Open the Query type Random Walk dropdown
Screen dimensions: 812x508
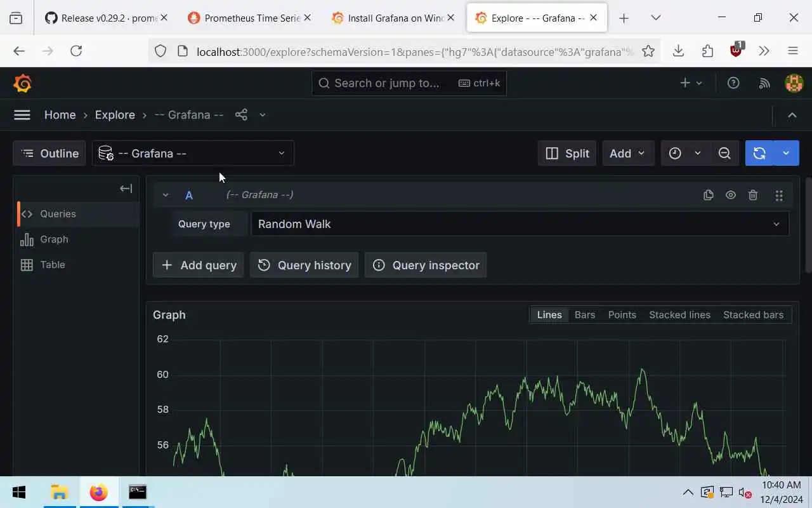pos(520,224)
